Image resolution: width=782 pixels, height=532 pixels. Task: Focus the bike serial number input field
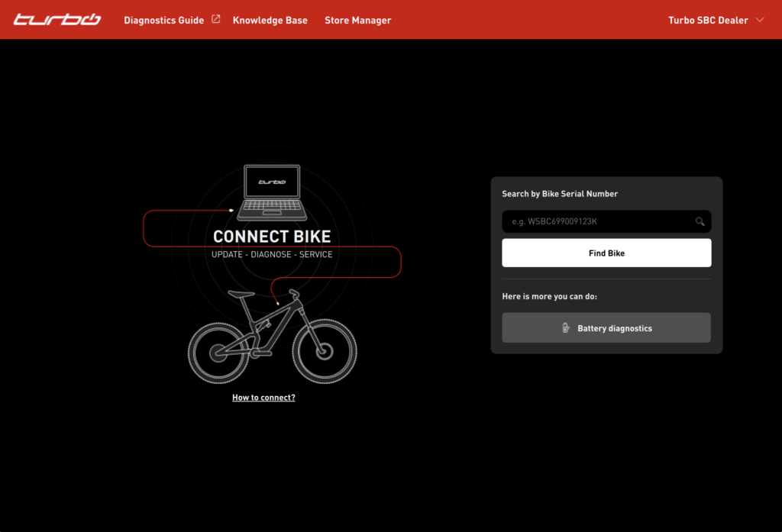point(596,222)
